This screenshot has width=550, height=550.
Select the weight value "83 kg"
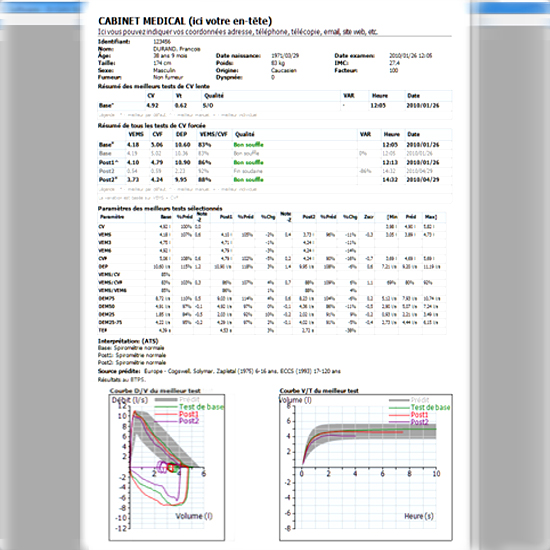click(278, 63)
